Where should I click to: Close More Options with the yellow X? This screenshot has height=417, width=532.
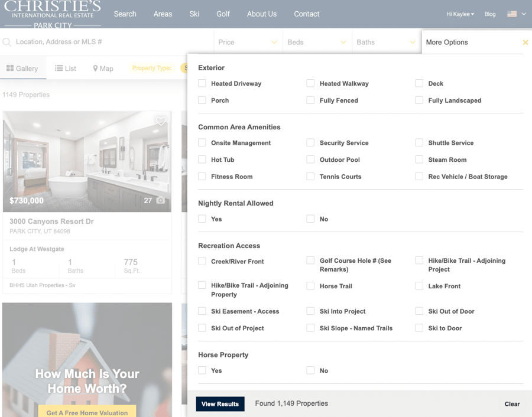[525, 43]
